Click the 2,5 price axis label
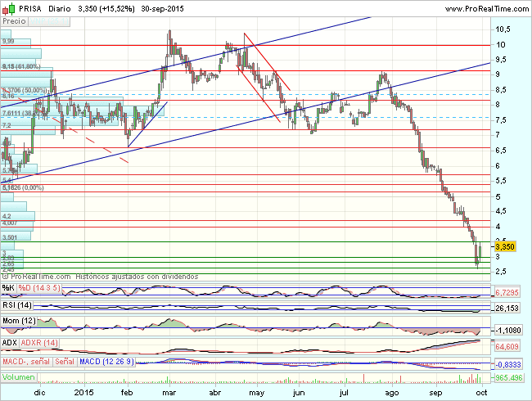 point(500,272)
